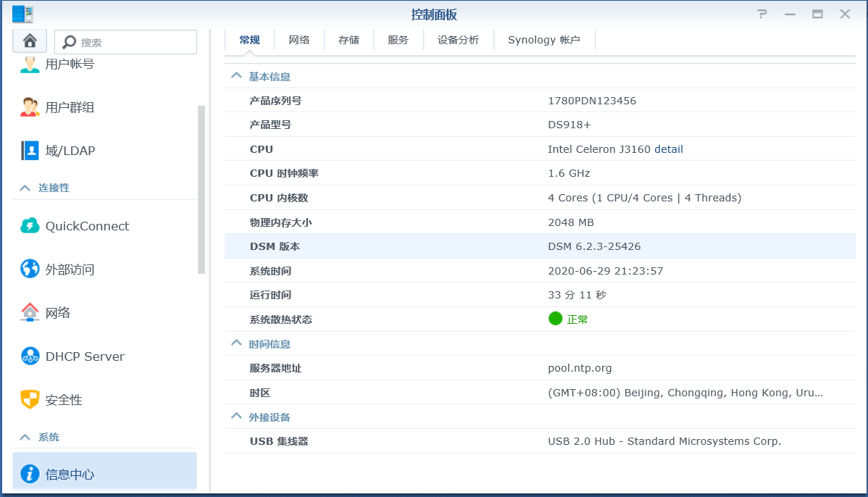Screen dimensions: 868x497
Task: Click the Control Panel icon in title bar
Action: (24, 13)
